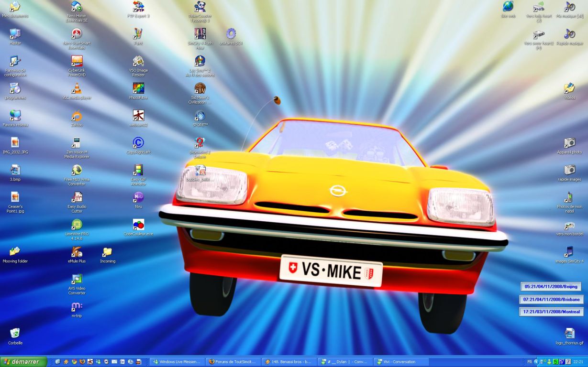Open the Ma musique [dl] shortcut
Image resolution: width=588 pixels, height=367 pixels.
click(x=569, y=7)
